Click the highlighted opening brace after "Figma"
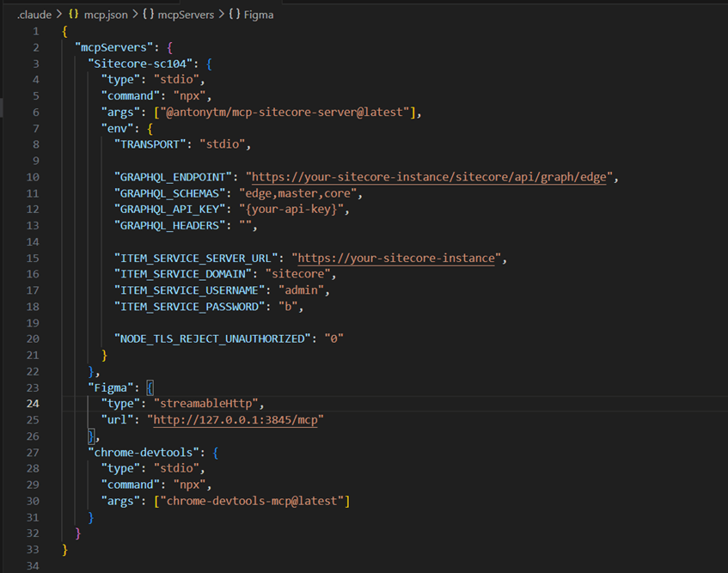 click(150, 387)
